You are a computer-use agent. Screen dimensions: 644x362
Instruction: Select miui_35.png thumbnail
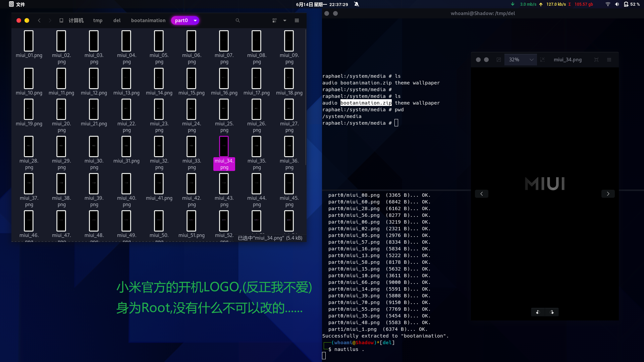point(257,146)
